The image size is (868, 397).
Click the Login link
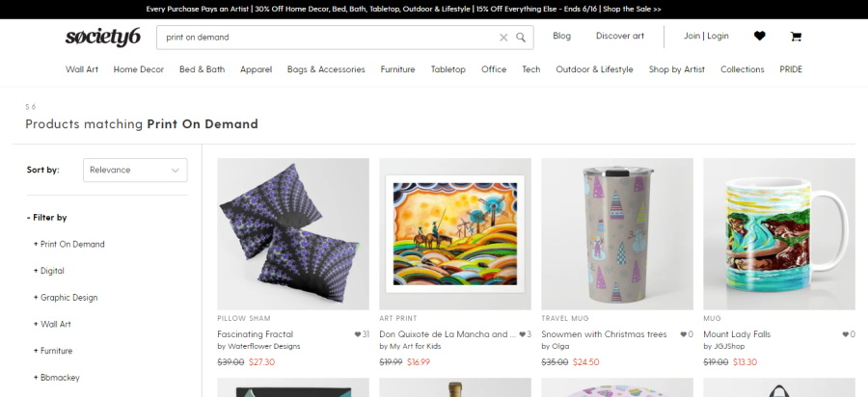coord(718,36)
